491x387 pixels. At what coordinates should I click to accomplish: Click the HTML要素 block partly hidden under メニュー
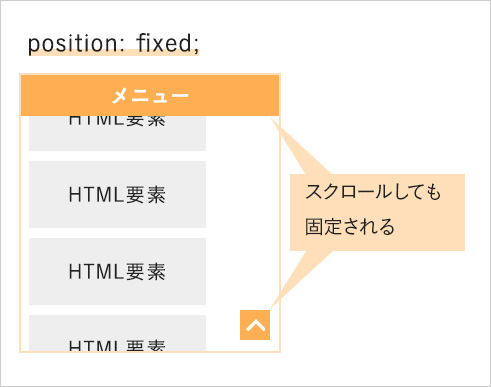tap(117, 133)
